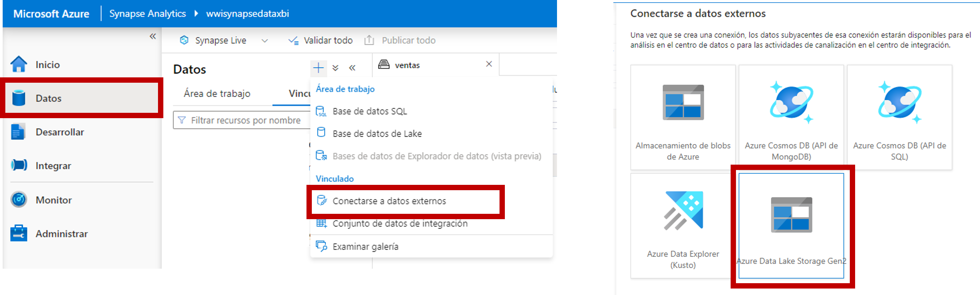Click the integration dataset table icon

(x=321, y=223)
